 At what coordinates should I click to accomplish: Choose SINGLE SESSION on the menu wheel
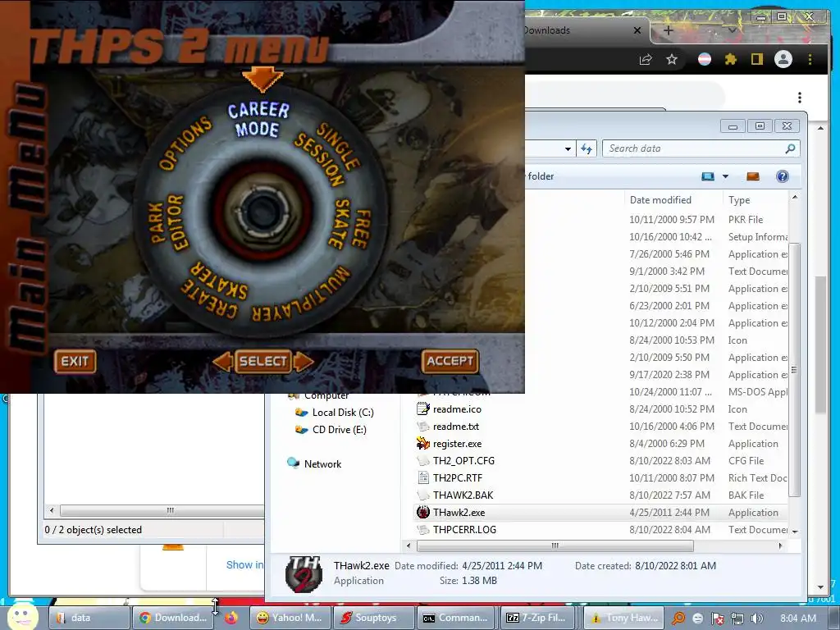(326, 153)
